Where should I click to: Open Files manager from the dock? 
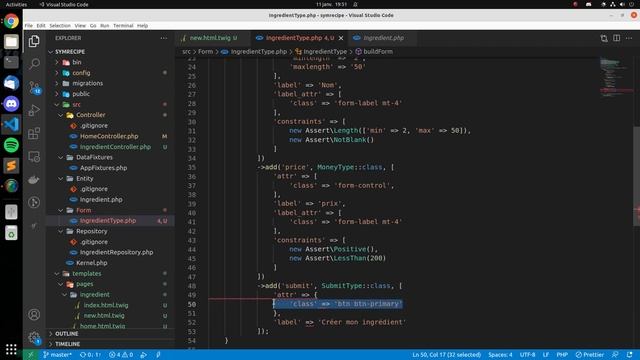[11, 42]
